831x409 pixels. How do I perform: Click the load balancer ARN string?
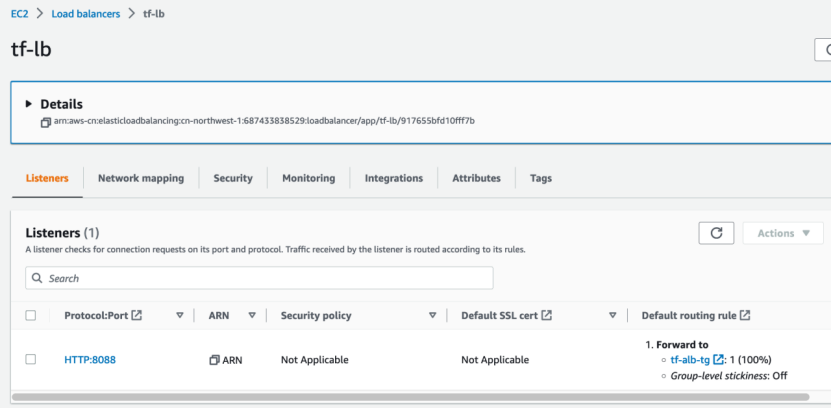[x=264, y=121]
